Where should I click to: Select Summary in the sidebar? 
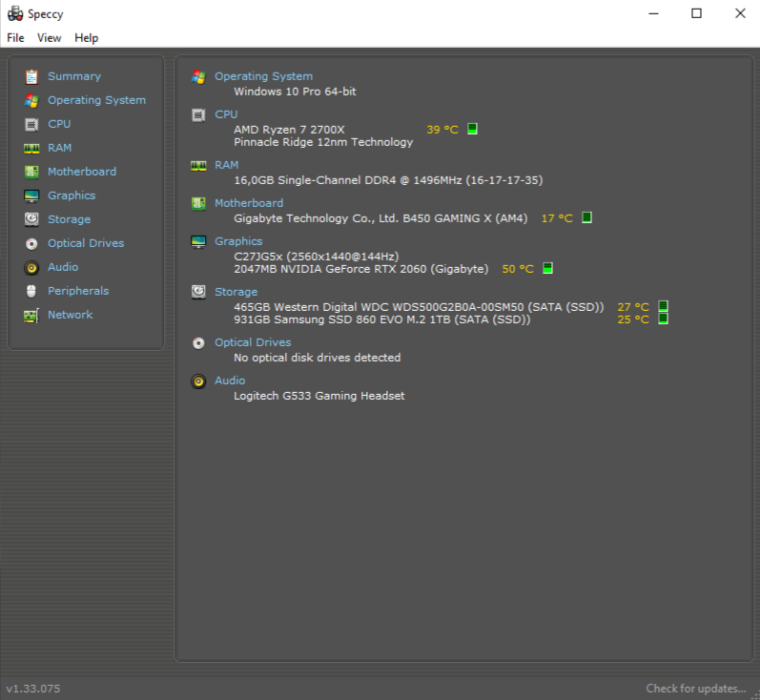coord(74,76)
